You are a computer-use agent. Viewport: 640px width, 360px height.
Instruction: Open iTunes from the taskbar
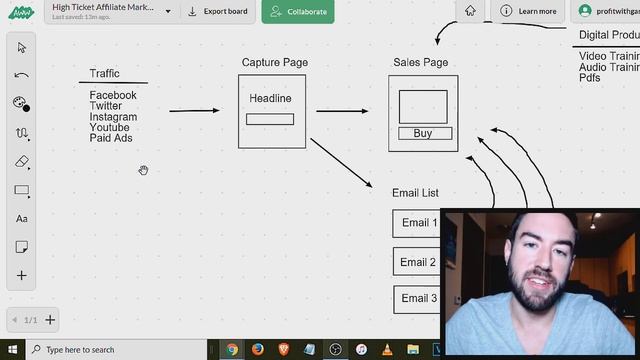[x=361, y=350]
